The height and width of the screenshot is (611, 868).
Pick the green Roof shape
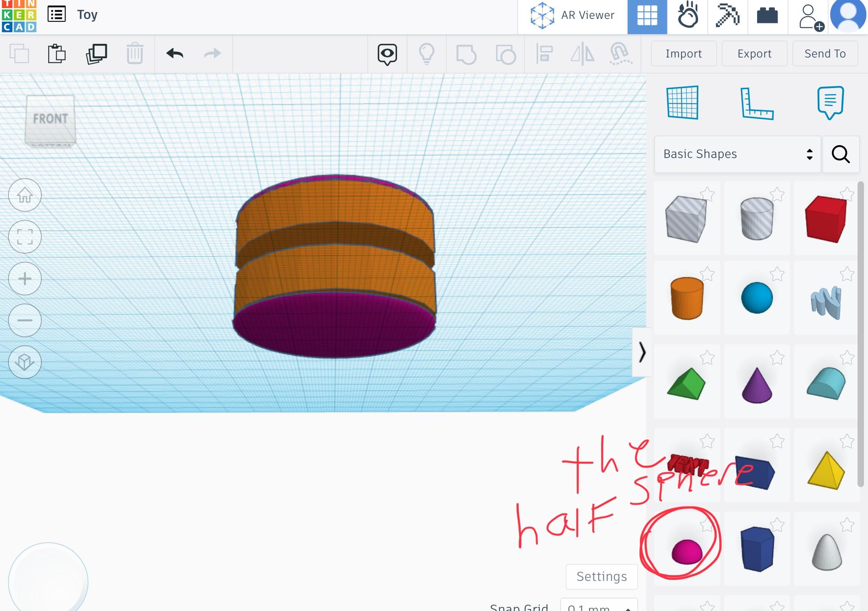[686, 384]
